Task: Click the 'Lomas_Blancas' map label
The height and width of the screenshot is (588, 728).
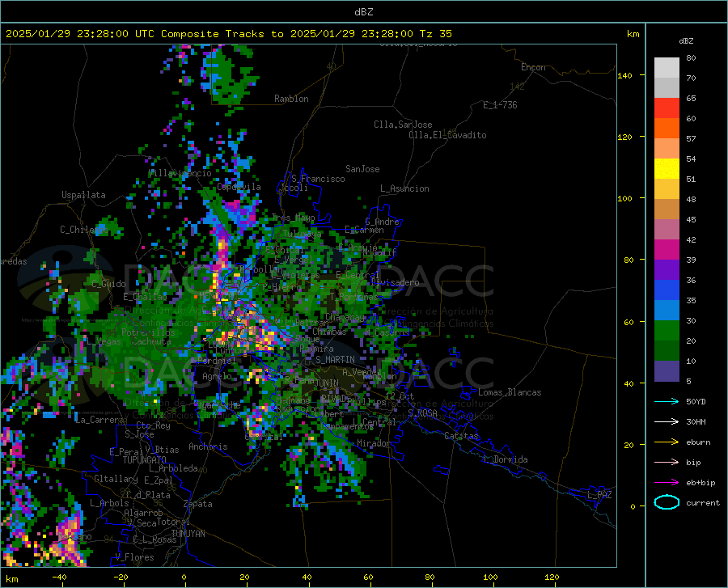Action: [x=510, y=392]
